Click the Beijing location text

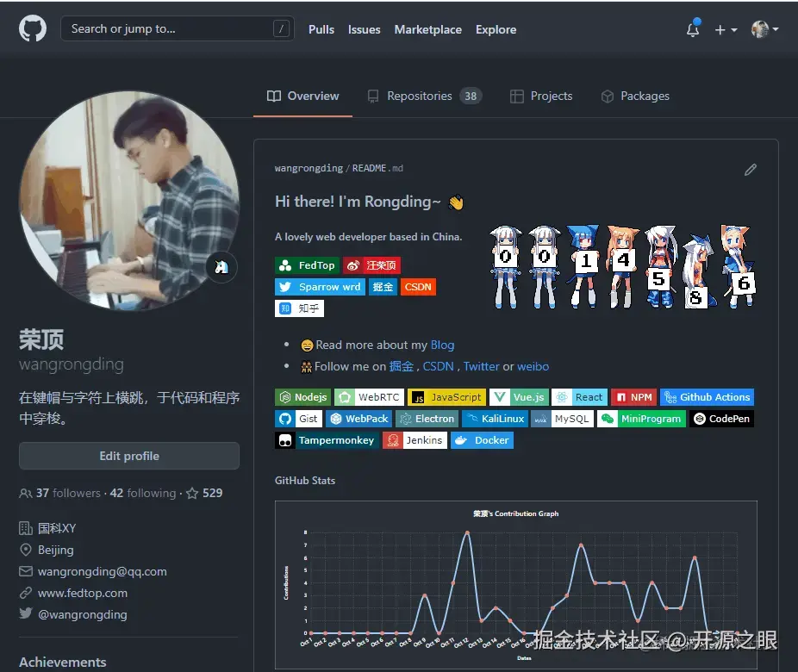55,550
